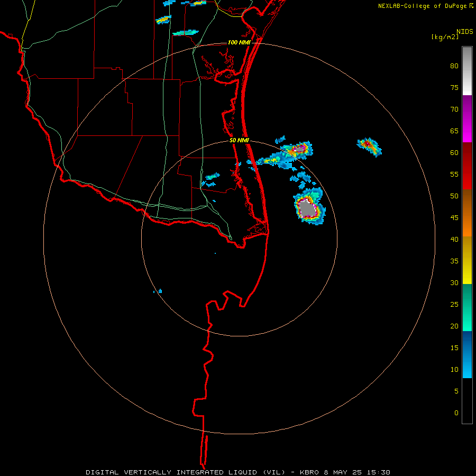Image resolution: width=476 pixels, height=476 pixels.
Task: Click the 65 value on the color scale
Action: point(454,131)
